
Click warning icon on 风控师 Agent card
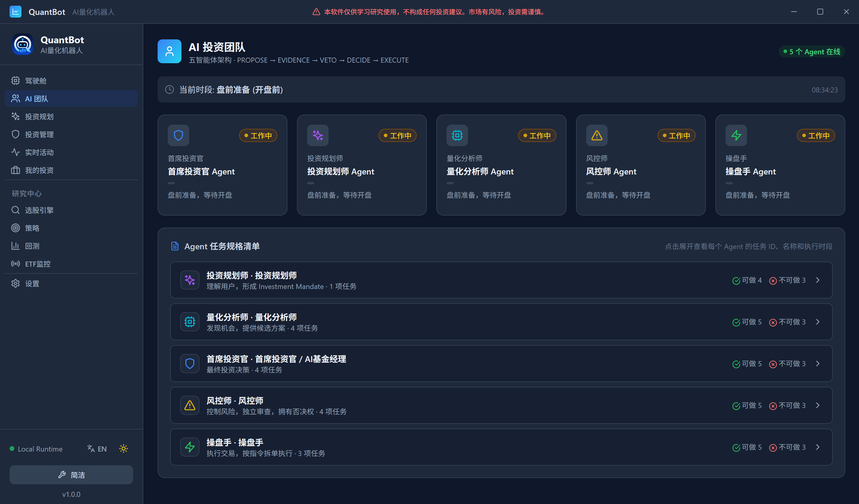click(x=597, y=135)
